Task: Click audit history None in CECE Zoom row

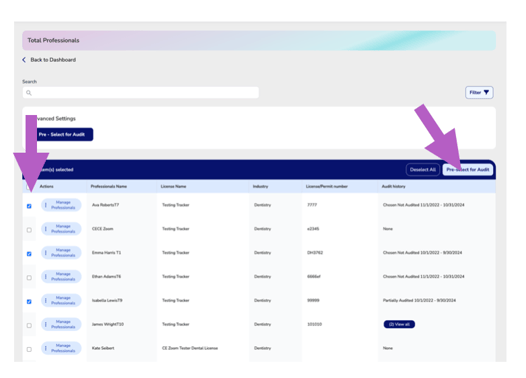Action: 388,229
